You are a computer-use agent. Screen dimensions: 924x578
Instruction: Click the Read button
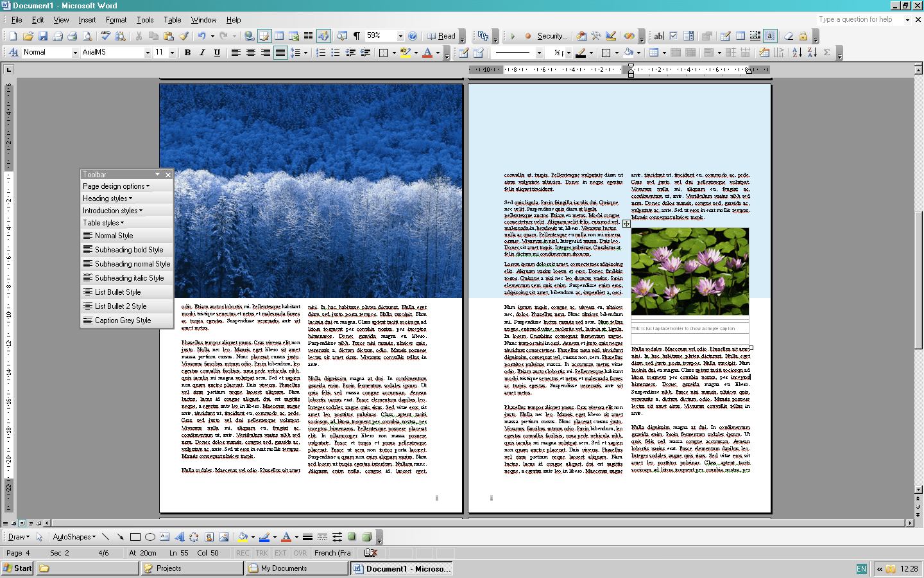441,36
